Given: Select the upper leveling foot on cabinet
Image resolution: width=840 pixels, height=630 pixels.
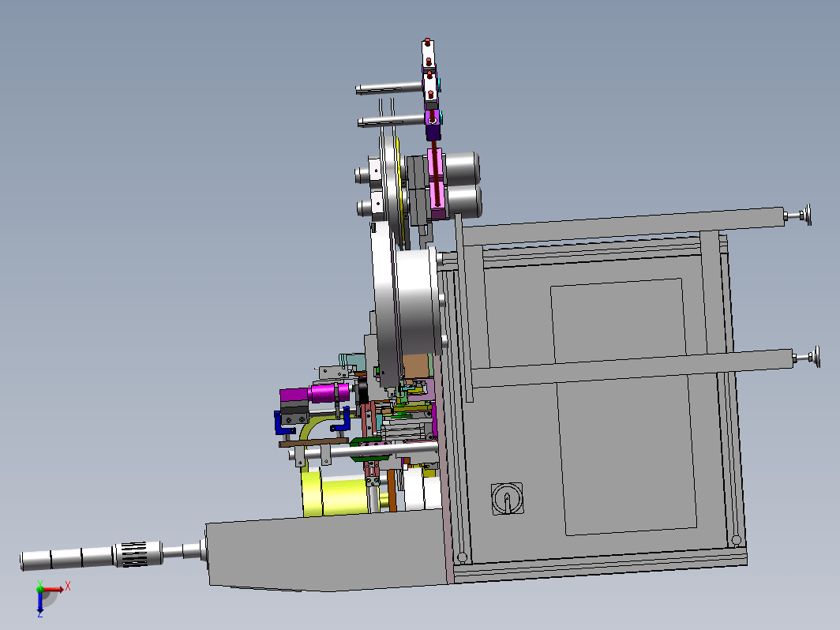Looking at the screenshot, I should pos(798,215).
